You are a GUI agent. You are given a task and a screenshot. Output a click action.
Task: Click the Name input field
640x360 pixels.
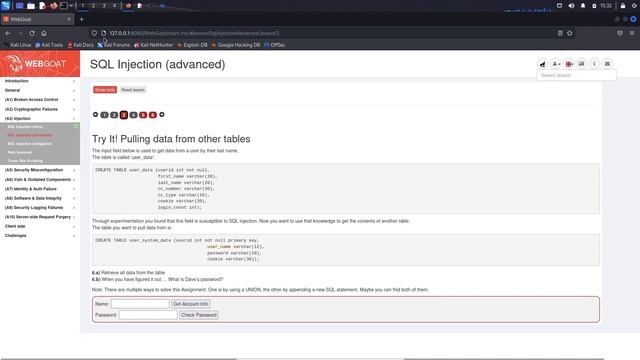pyautogui.click(x=140, y=304)
